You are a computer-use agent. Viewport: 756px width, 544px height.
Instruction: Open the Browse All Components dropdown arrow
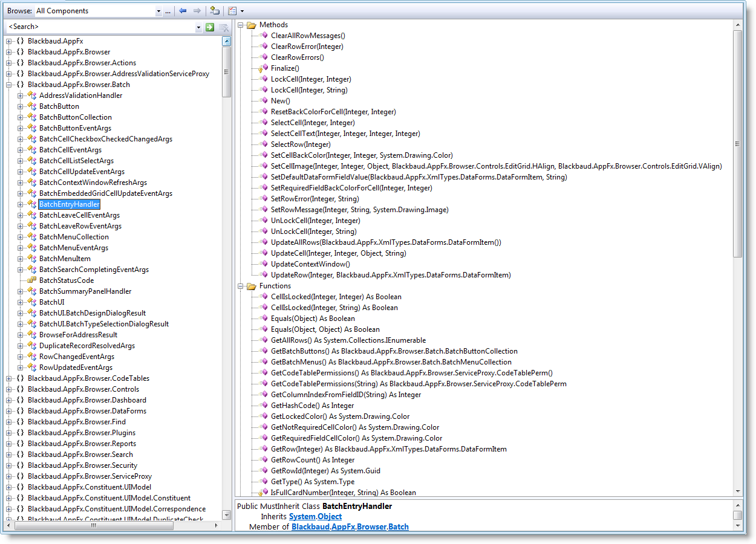(158, 11)
